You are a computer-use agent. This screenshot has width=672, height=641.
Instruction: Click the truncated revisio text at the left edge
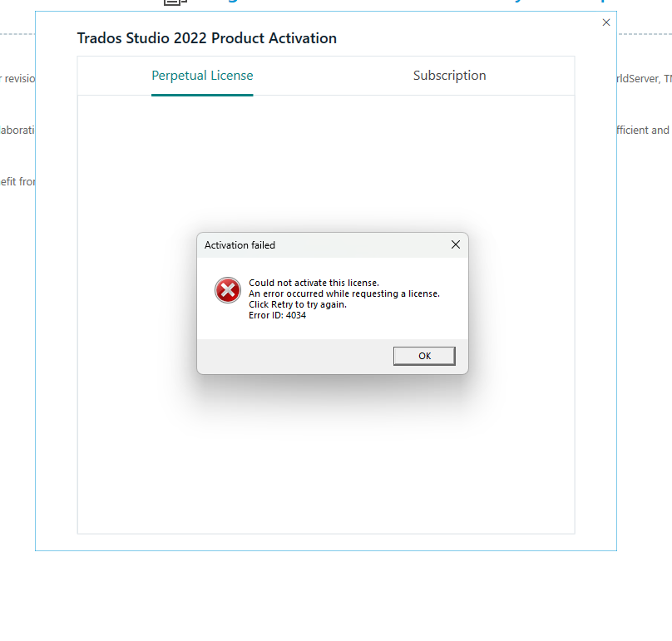[18, 79]
